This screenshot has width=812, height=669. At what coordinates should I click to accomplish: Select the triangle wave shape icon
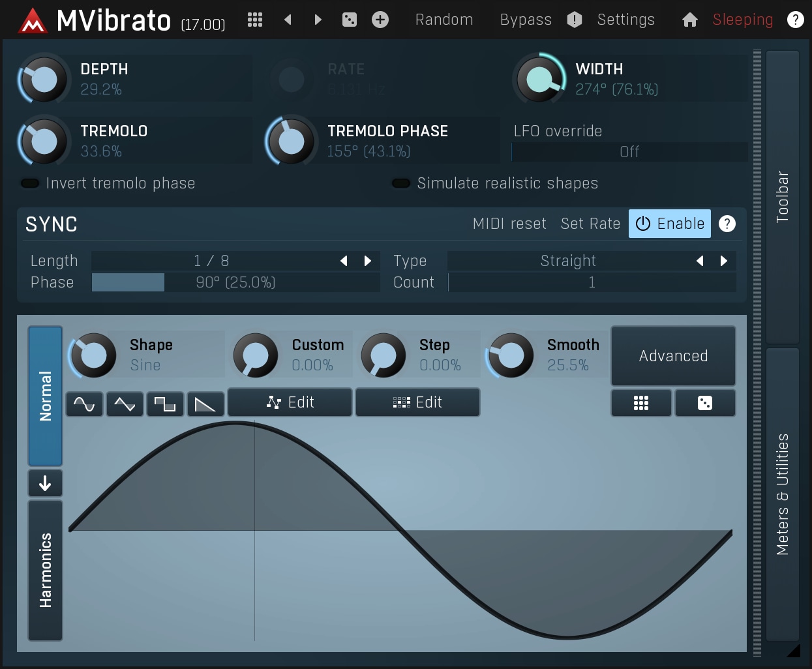125,405
